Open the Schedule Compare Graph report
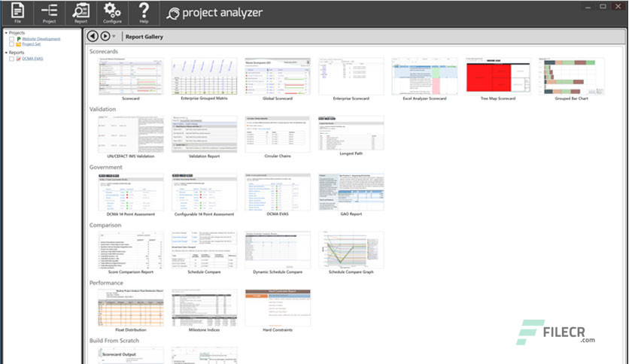The height and width of the screenshot is (364, 629). tap(351, 250)
